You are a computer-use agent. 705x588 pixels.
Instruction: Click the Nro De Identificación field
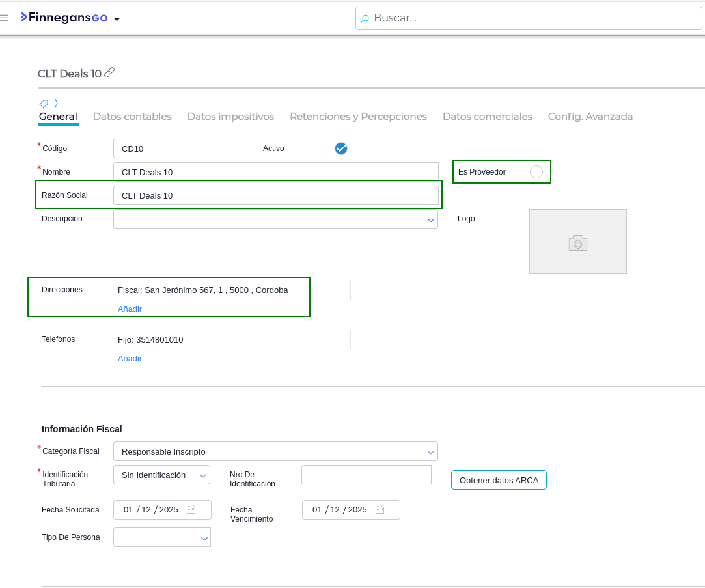coord(366,475)
